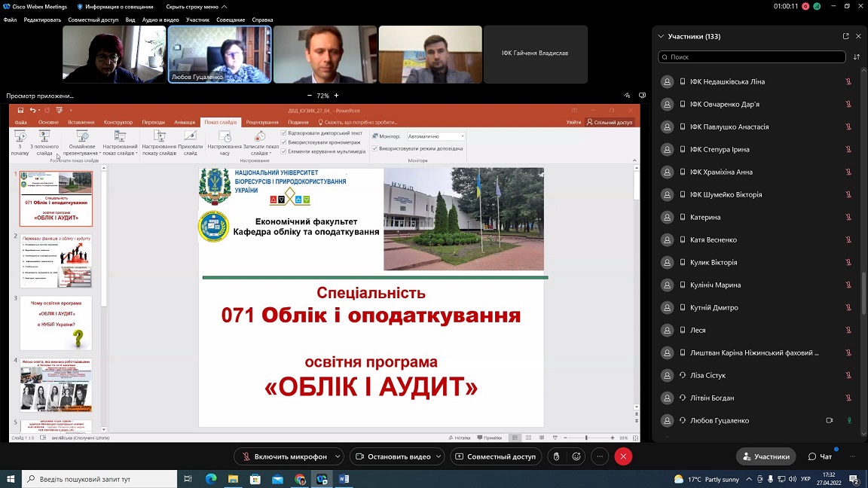Open Webex 'Файл' menu
868x488 pixels.
tap(10, 20)
